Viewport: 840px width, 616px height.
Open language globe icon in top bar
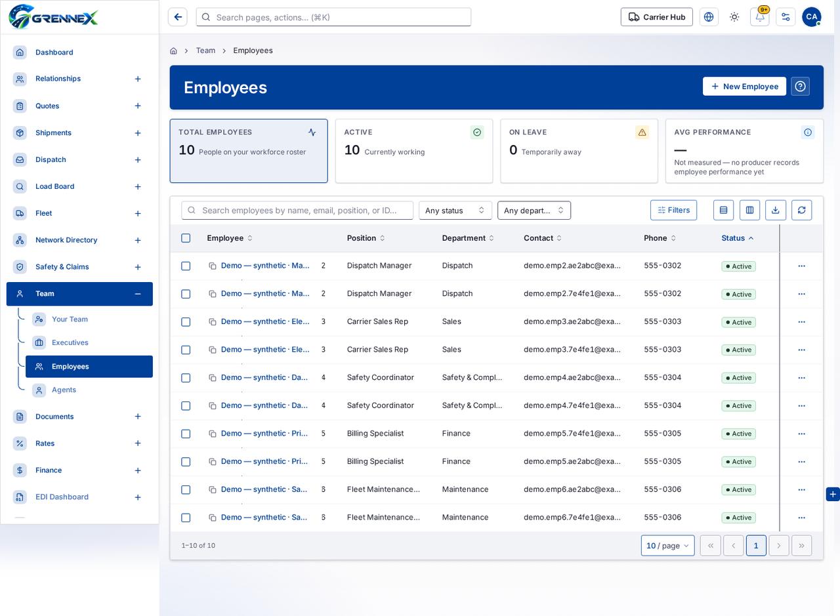(x=709, y=17)
